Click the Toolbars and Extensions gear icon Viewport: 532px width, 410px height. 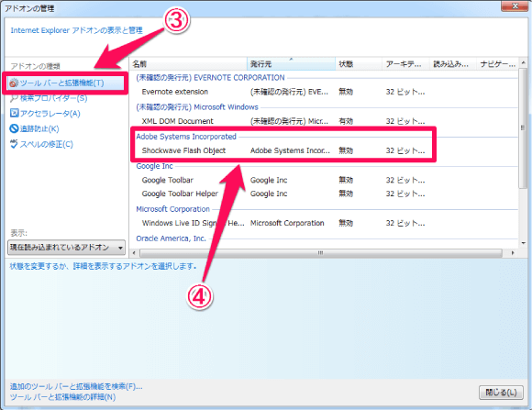[14, 83]
